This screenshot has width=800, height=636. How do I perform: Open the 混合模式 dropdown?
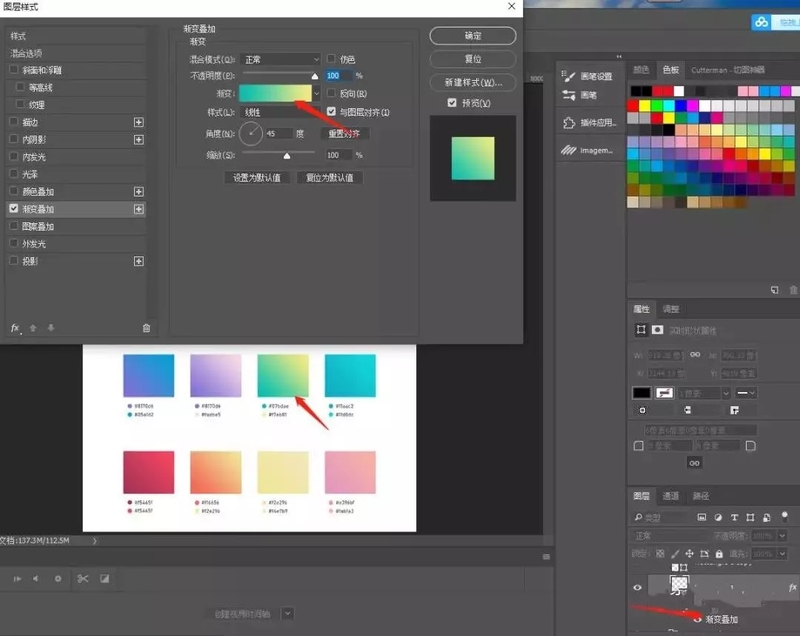pyautogui.click(x=280, y=60)
